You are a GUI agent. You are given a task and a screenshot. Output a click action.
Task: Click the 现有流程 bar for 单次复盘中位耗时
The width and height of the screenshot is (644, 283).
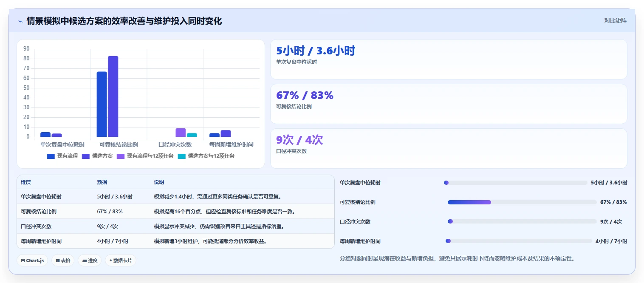(45, 135)
